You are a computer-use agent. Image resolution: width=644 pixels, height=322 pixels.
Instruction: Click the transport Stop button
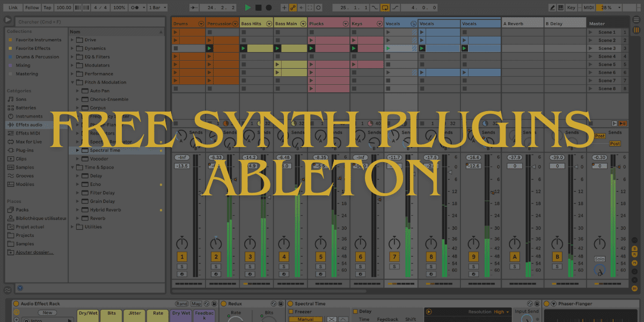coord(258,8)
